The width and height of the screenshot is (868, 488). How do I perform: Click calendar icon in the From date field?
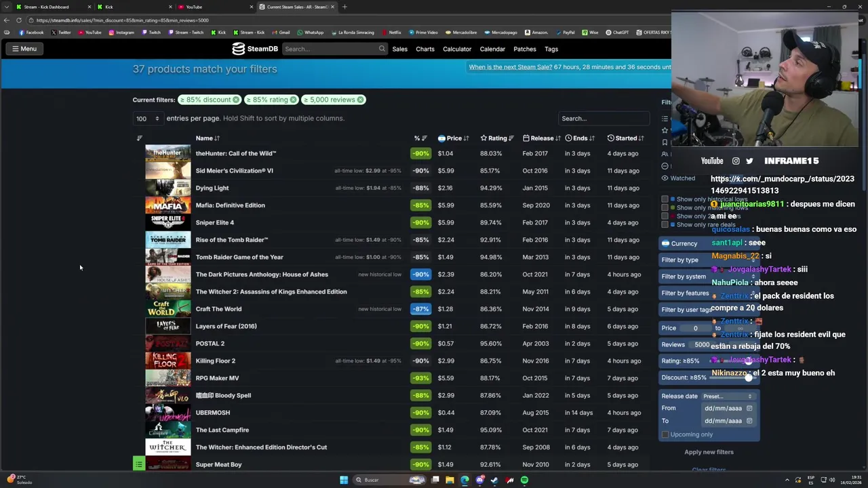pos(749,408)
